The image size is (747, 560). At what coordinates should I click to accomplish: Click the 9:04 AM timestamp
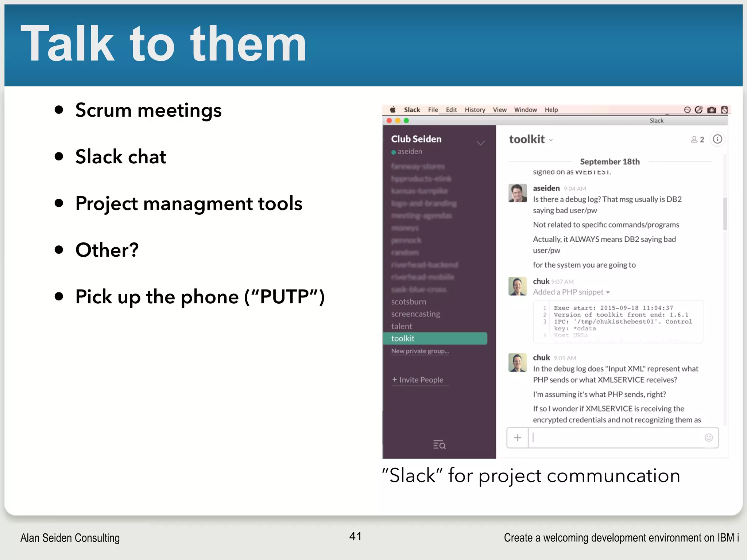click(575, 188)
